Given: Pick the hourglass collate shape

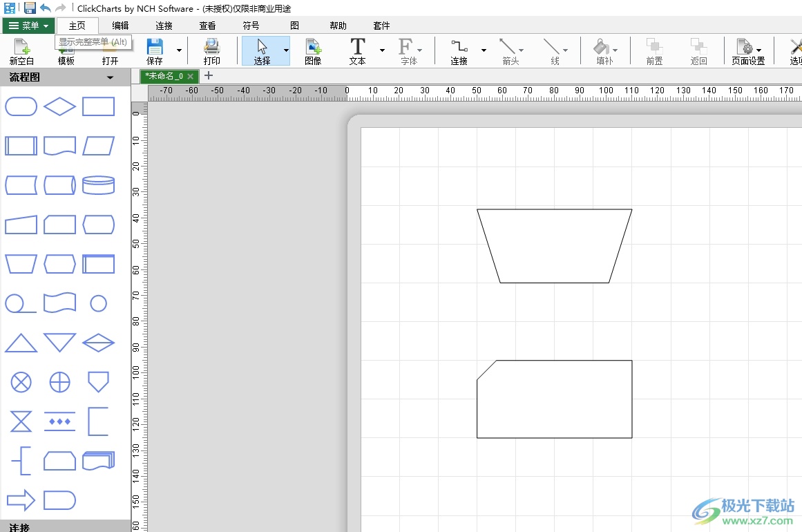Looking at the screenshot, I should click(21, 421).
